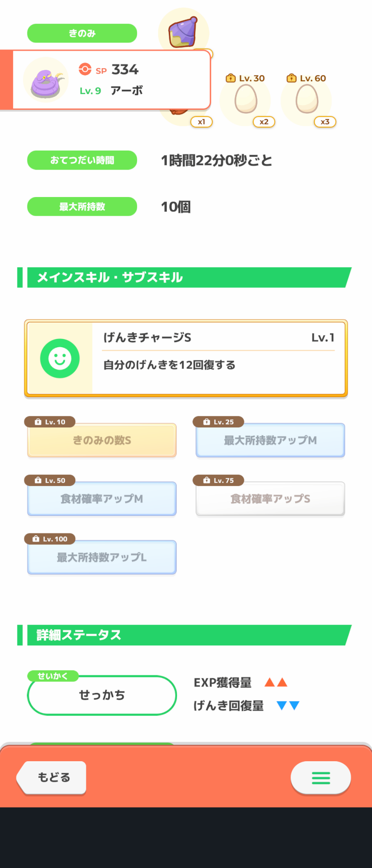Tap the きのみ green label
The image size is (372, 868).
pyautogui.click(x=82, y=33)
